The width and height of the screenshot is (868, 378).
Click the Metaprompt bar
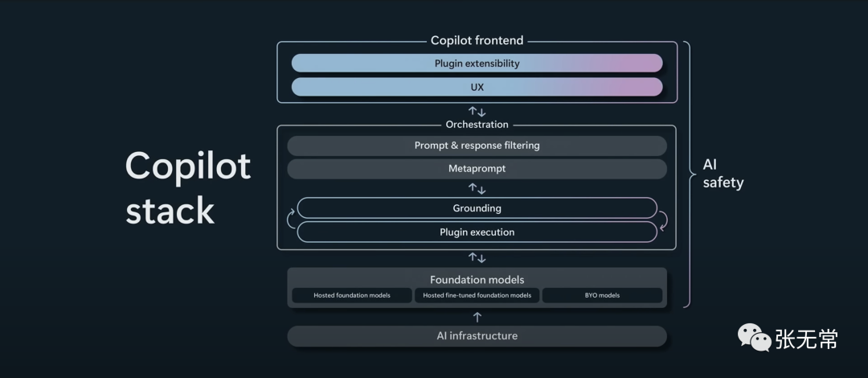tap(477, 169)
